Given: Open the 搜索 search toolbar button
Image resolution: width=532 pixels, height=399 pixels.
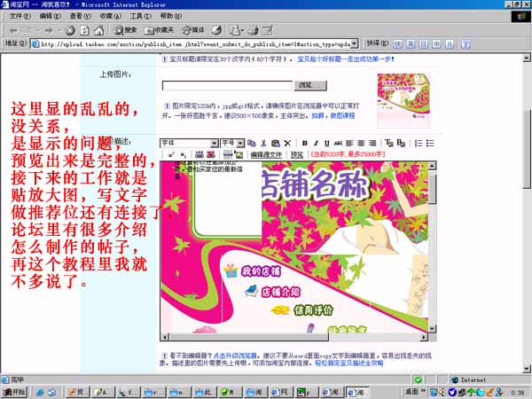Looking at the screenshot, I should (x=125, y=30).
